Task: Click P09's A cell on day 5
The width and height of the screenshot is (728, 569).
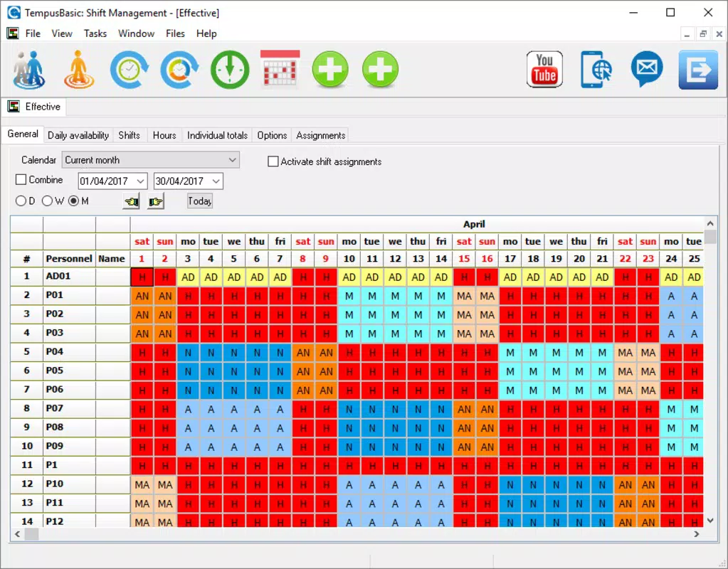Action: coord(234,447)
